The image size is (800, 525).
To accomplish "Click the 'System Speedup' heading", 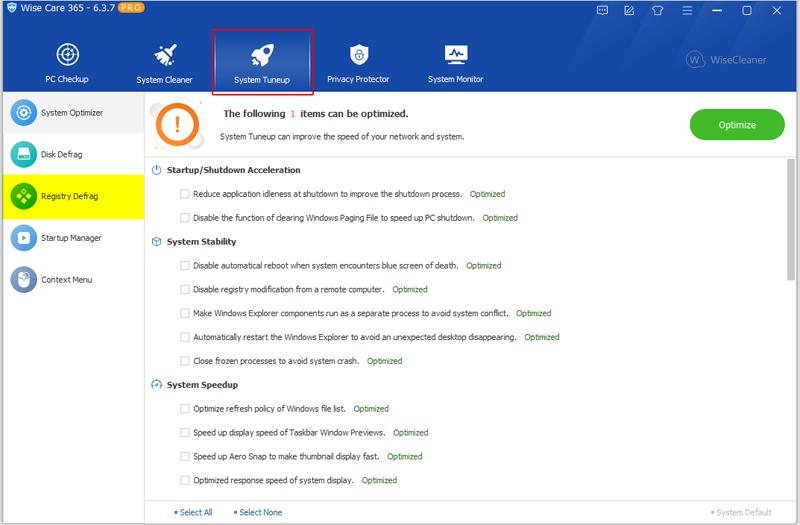I will [x=203, y=385].
